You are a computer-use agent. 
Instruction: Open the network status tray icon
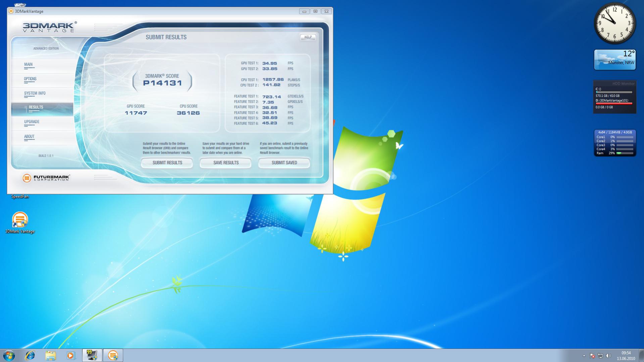coord(600,356)
